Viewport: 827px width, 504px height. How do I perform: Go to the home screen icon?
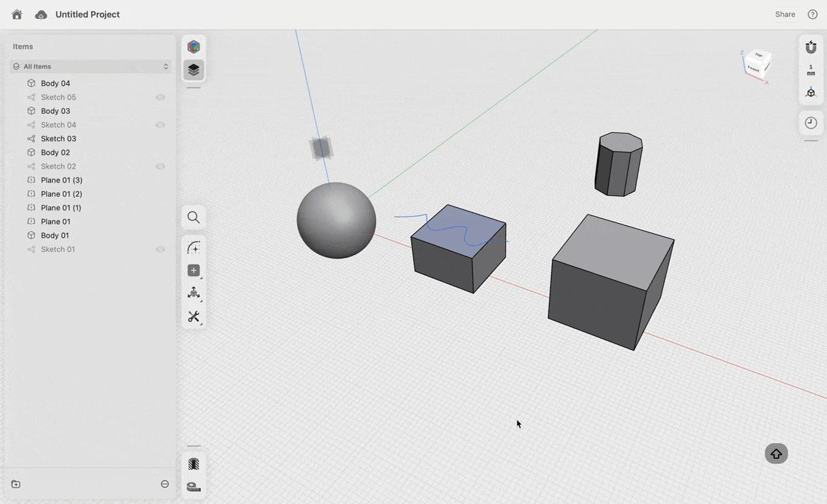[x=17, y=14]
